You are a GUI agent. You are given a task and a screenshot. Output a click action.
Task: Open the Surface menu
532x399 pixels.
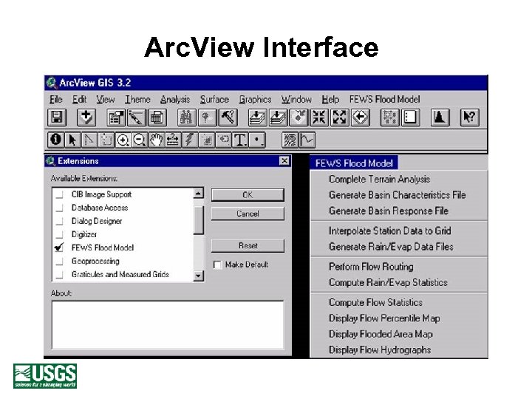pyautogui.click(x=214, y=100)
